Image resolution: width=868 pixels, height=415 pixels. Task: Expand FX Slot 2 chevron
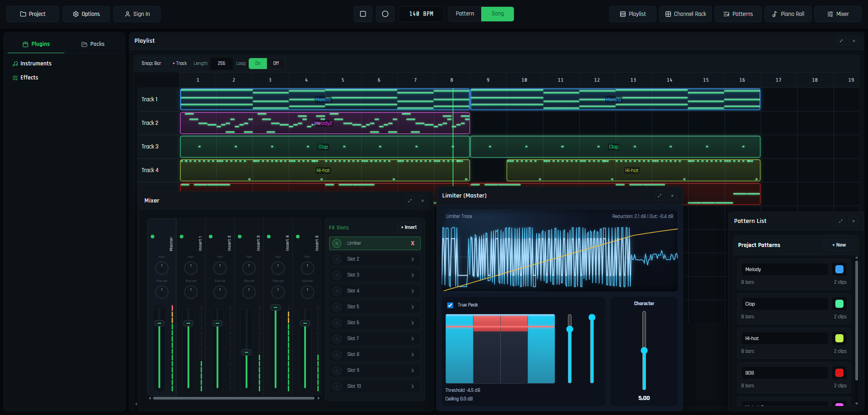[x=413, y=259]
